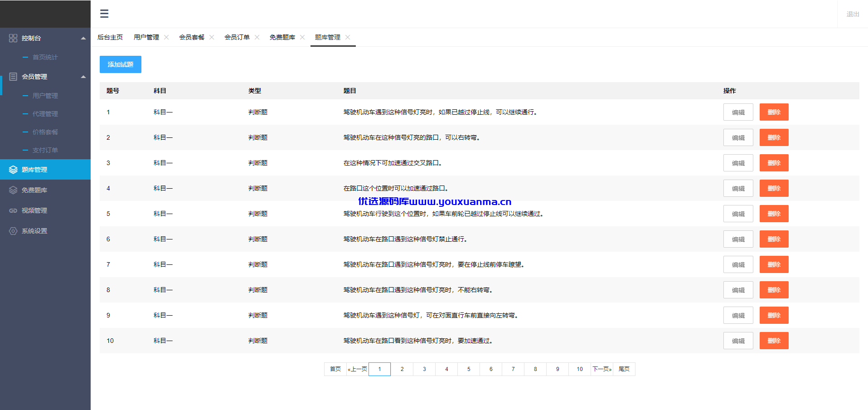Screen dimensions: 868x410
Task: Delete question number 10
Action: 774,341
